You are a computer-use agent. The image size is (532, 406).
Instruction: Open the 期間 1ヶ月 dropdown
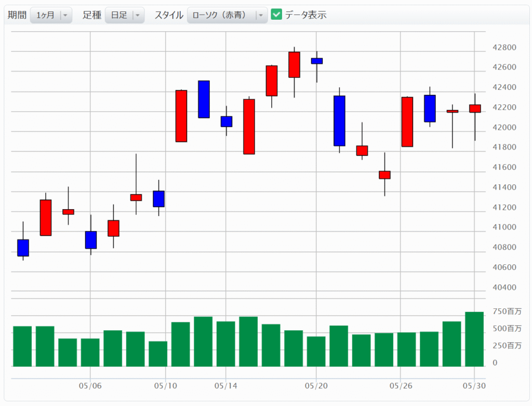(x=51, y=15)
